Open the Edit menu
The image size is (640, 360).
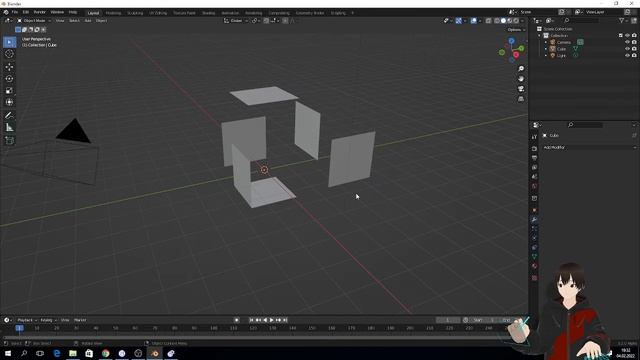pyautogui.click(x=26, y=12)
